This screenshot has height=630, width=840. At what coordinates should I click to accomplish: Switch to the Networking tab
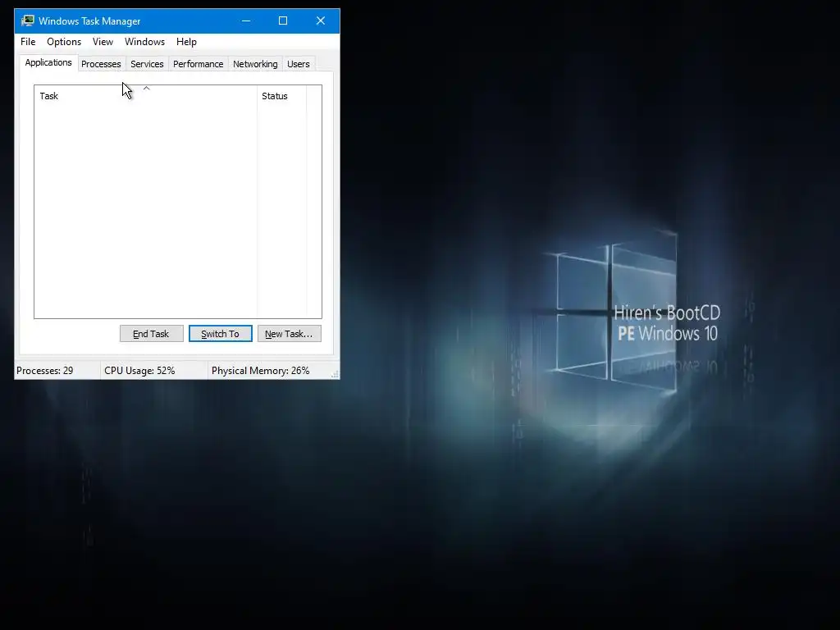[255, 64]
